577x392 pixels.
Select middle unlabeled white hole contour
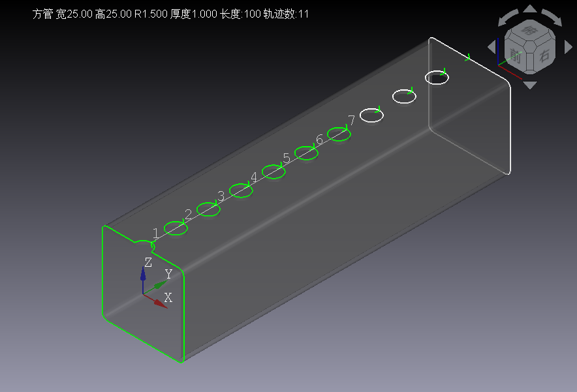coord(404,96)
